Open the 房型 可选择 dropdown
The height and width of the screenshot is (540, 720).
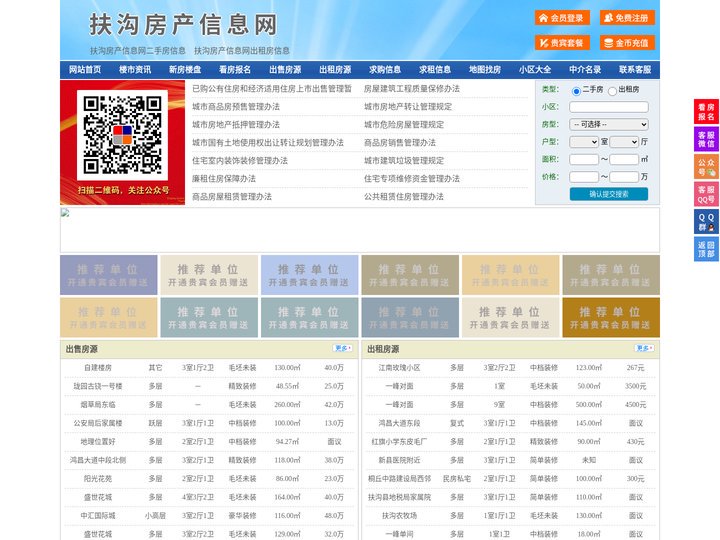pyautogui.click(x=609, y=124)
